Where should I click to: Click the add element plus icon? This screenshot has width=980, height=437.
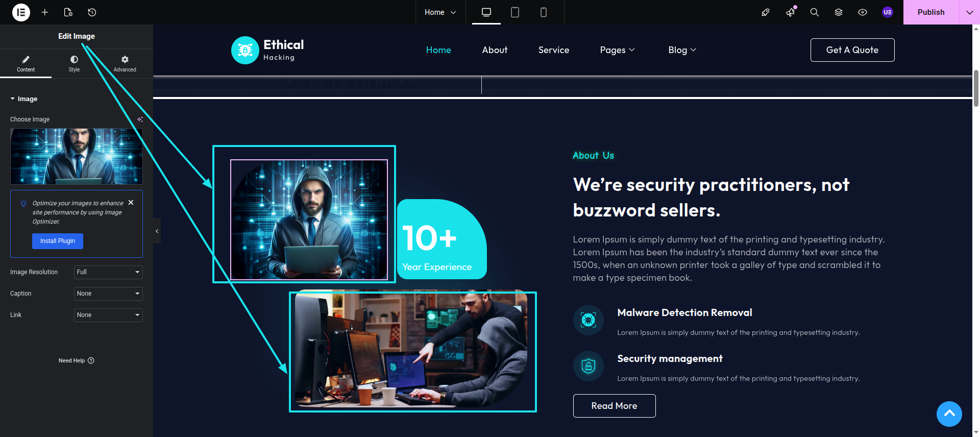[45, 12]
